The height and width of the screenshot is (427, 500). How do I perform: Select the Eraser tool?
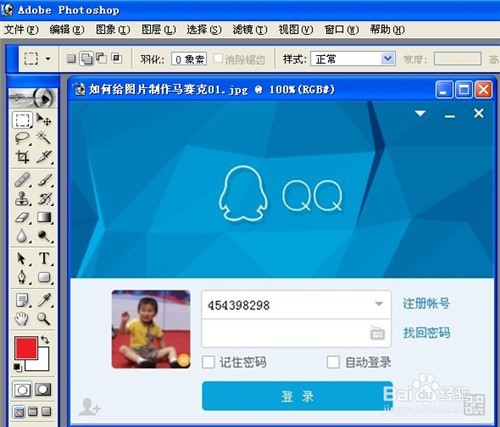coord(23,217)
